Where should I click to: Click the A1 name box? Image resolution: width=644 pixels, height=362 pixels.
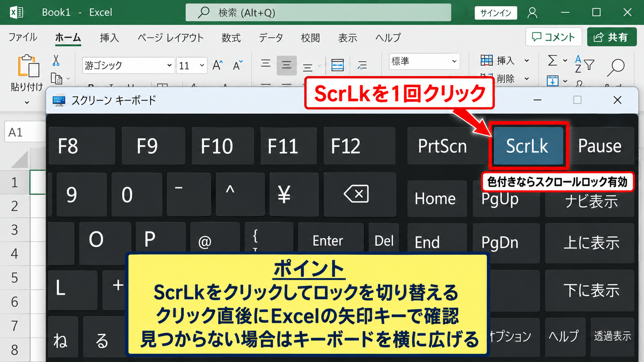[25, 132]
